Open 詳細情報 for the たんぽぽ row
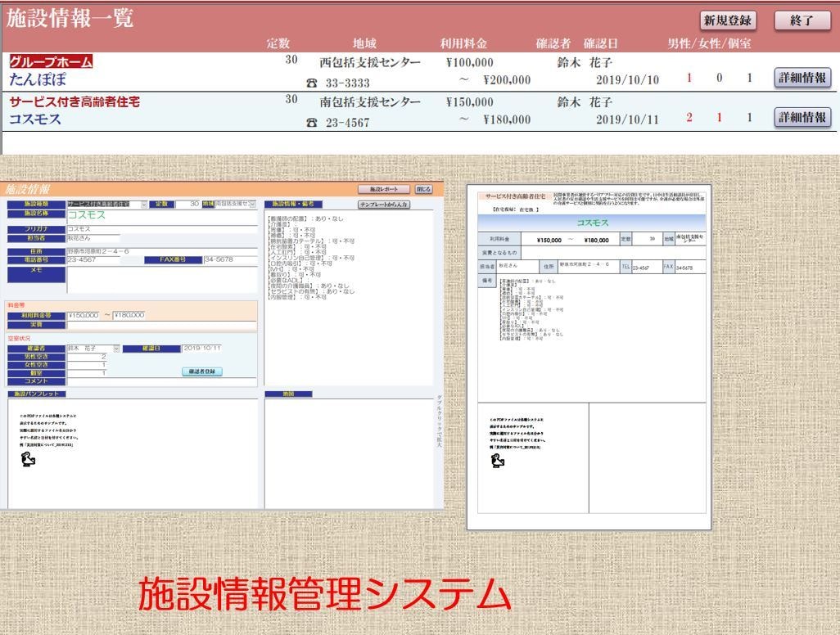The height and width of the screenshot is (635, 840). click(x=802, y=78)
